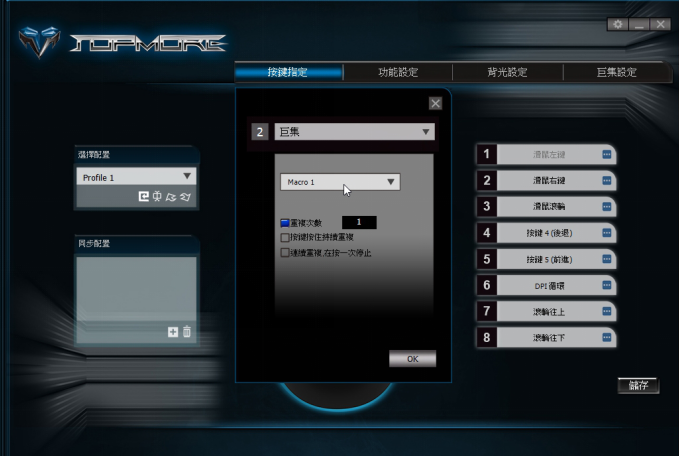
Task: Open the 巨集 function dropdown in the dialog
Action: tap(427, 131)
